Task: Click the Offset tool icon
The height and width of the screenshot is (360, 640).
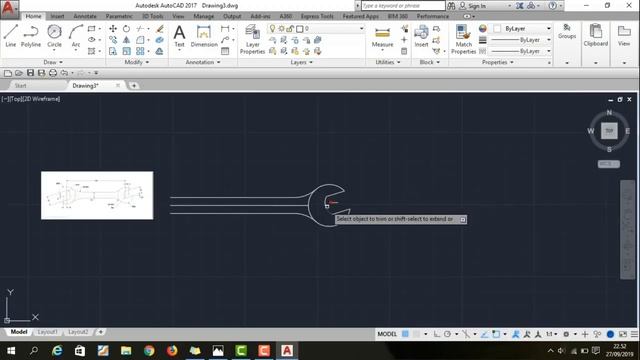Action: point(160,51)
